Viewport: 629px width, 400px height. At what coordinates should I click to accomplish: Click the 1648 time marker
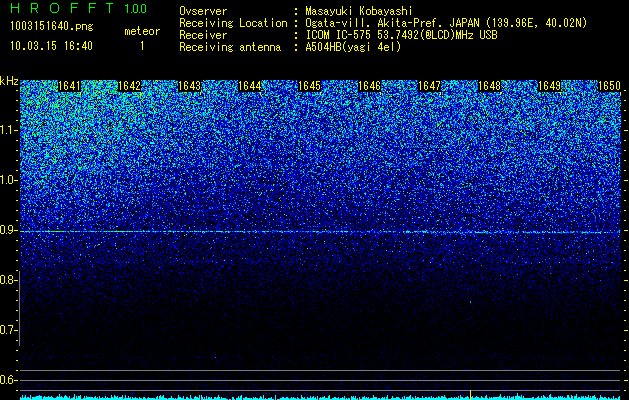490,86
